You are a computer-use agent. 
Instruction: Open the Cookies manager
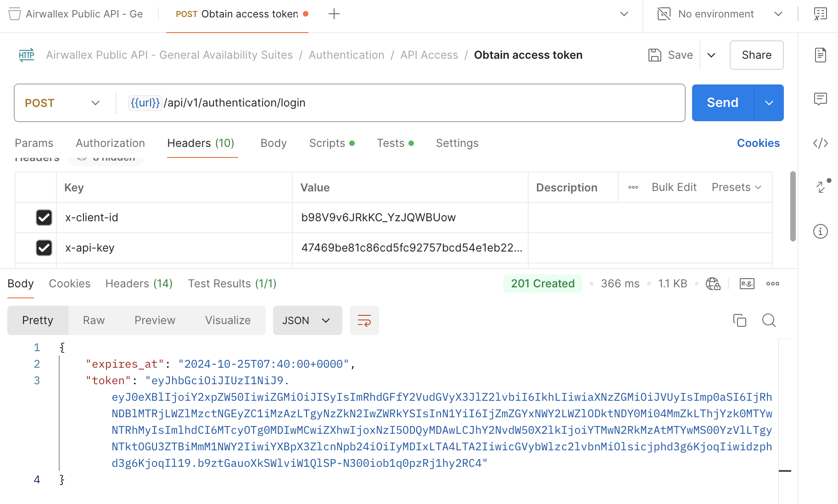[x=758, y=143]
